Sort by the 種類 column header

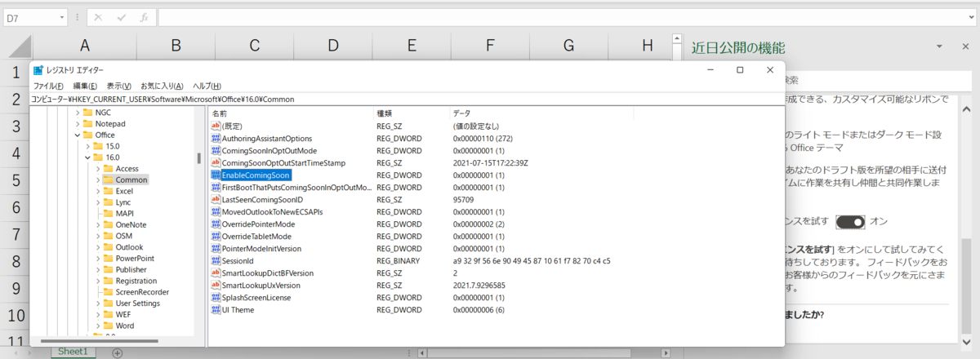[x=411, y=113]
